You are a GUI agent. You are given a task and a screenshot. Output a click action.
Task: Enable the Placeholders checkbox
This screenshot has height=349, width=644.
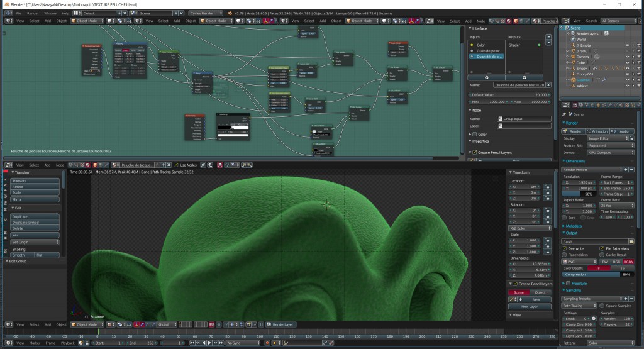tap(564, 255)
